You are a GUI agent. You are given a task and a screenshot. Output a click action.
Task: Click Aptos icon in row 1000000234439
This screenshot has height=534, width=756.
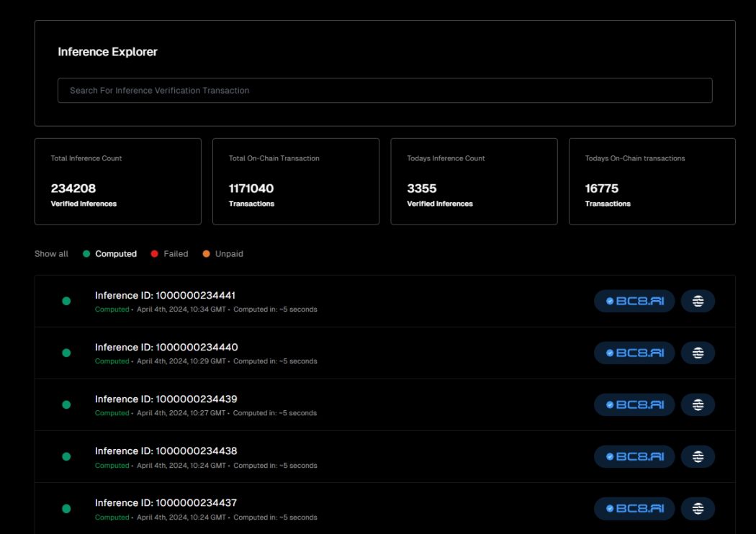tap(697, 404)
